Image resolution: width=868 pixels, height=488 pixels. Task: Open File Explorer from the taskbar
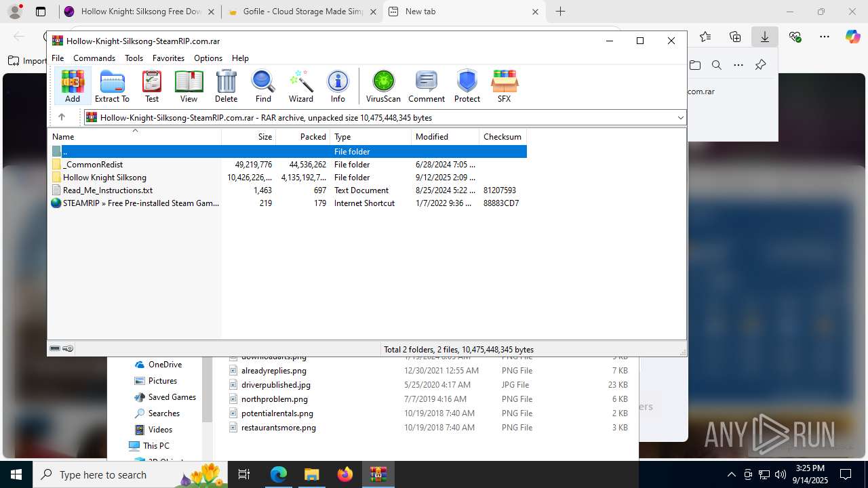pyautogui.click(x=311, y=474)
